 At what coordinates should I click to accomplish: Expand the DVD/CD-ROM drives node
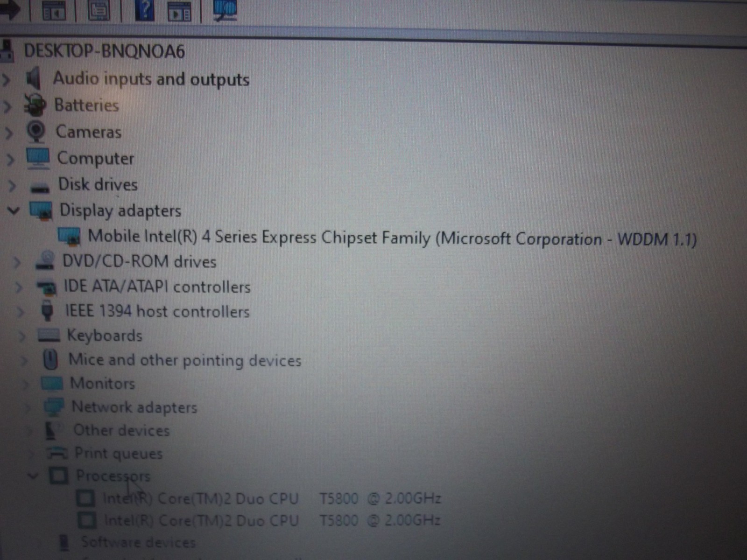click(17, 262)
